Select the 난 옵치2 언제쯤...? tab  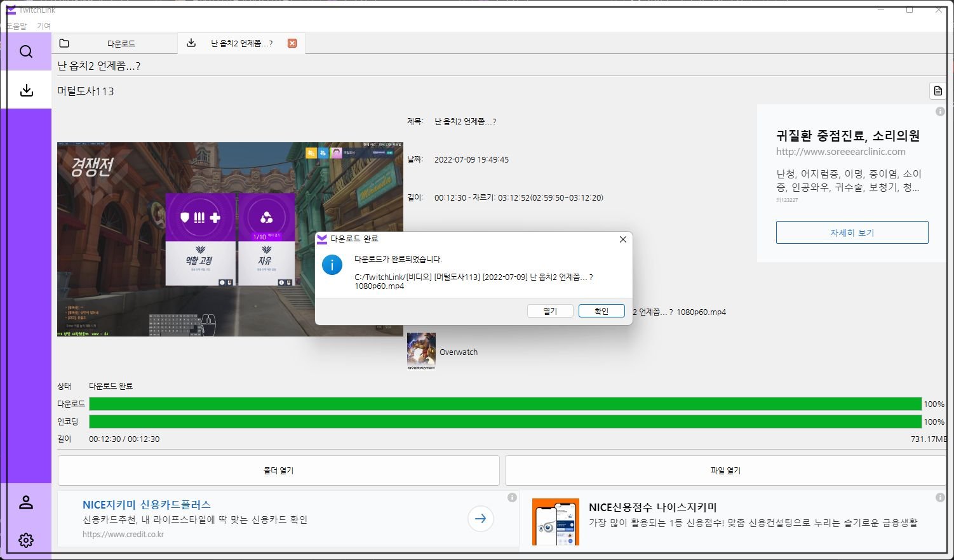pos(241,43)
